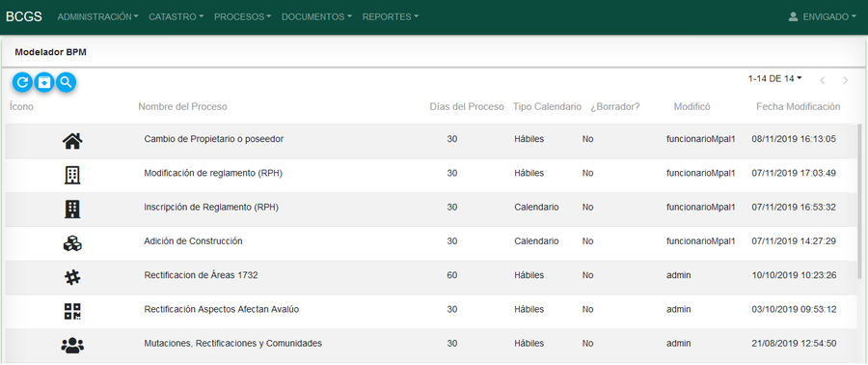Expand the ENVIGADO user dropdown
The image size is (868, 365).
(x=828, y=16)
